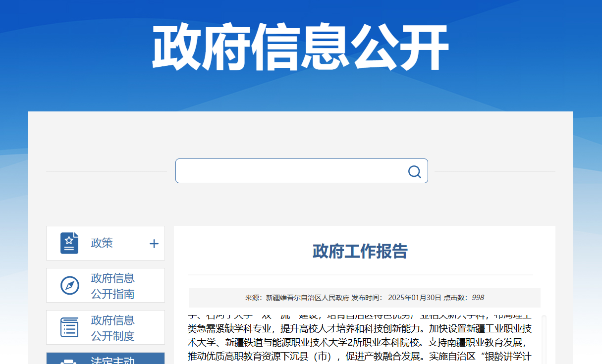Click the publish date 2025年01月30日

(x=414, y=298)
